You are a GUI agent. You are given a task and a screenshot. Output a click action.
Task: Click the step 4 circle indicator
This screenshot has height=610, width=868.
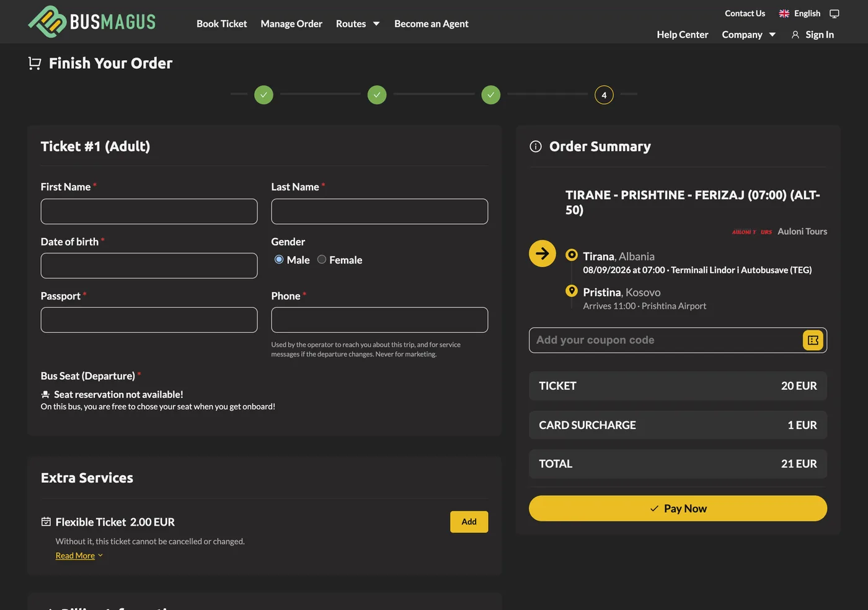click(x=604, y=95)
